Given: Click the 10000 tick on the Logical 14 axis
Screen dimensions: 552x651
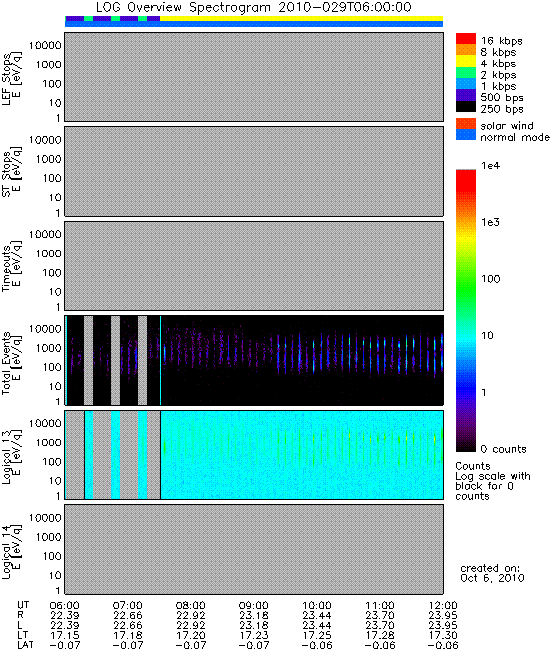Looking at the screenshot, I should (45, 518).
